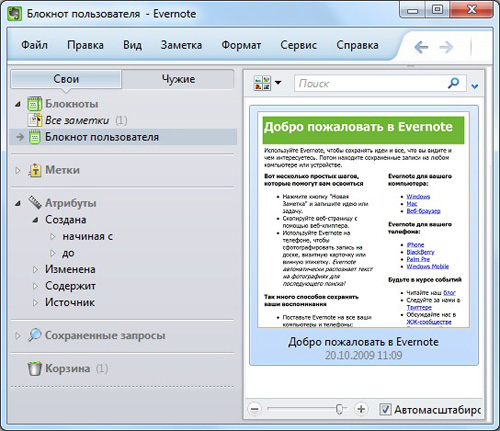Viewport: 500px width, 431px height.
Task: Close the Evernote window
Action: click(x=472, y=10)
